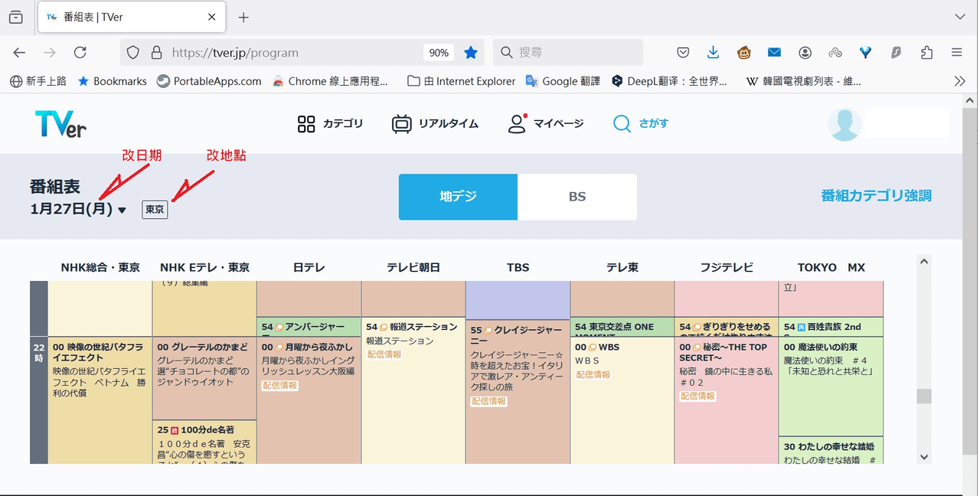Expand the date dropdown 1月27日(月)
This screenshot has width=980, height=496.
point(78,209)
